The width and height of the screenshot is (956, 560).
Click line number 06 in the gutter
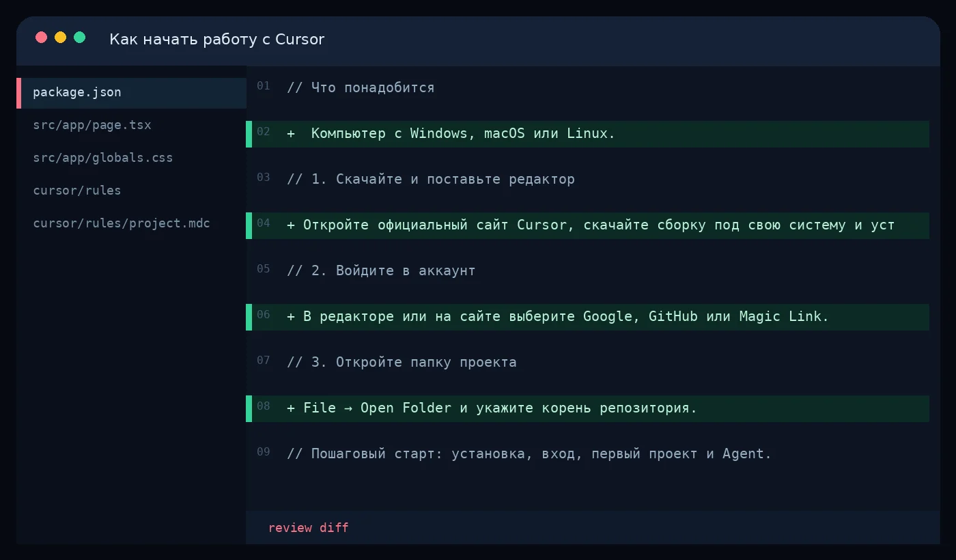click(264, 315)
